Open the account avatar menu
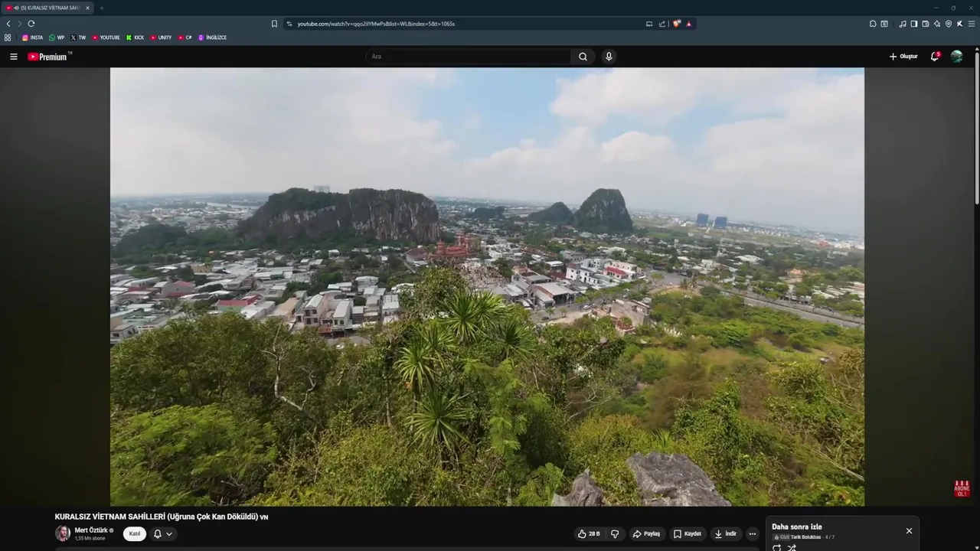980x551 pixels. (956, 57)
